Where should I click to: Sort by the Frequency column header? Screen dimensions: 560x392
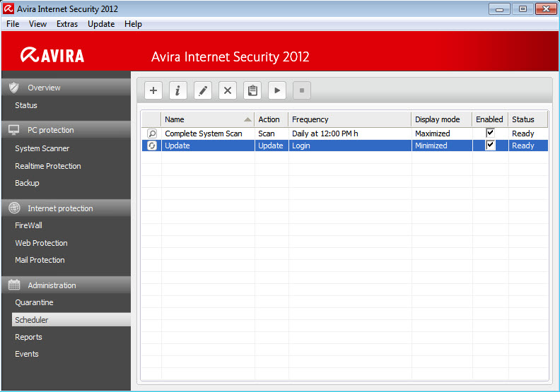[349, 119]
